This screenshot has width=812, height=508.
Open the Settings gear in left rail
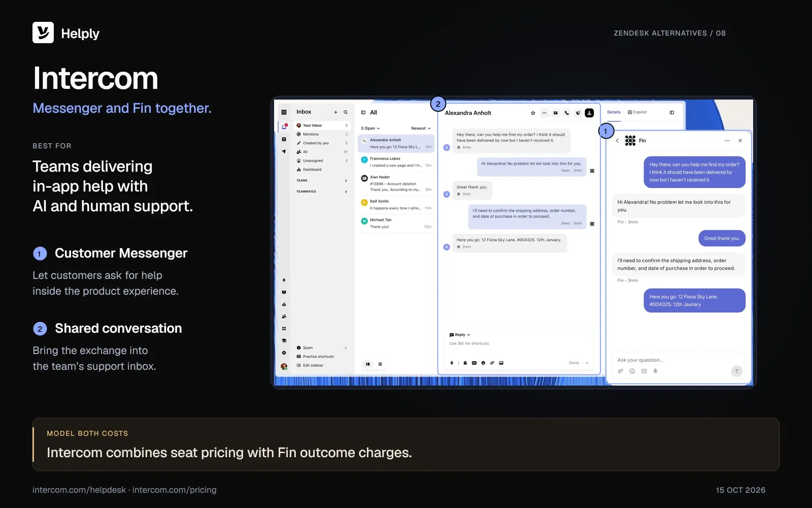[284, 353]
